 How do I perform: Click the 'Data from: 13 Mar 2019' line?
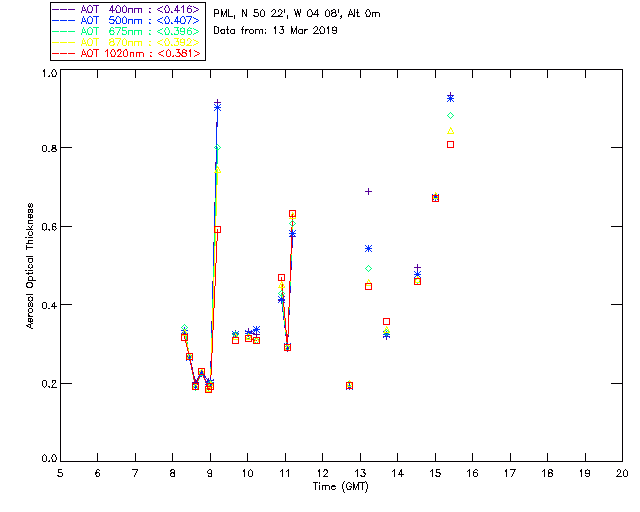275,31
